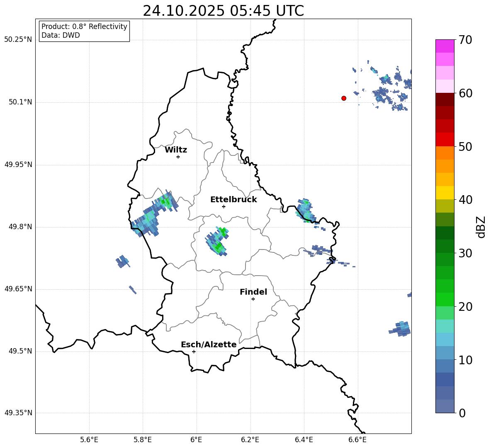Click the 49.95°N latitude label
Image resolution: width=491 pixels, height=448 pixels.
click(x=18, y=165)
